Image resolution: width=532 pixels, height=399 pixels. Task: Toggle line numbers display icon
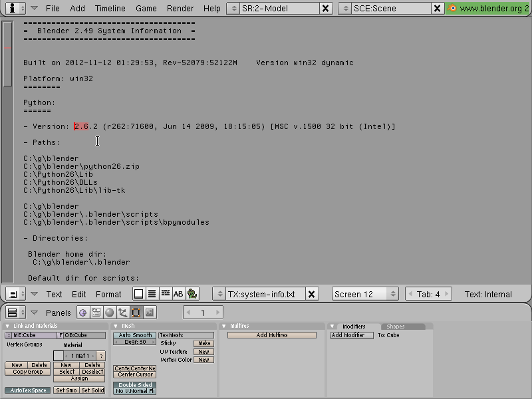point(152,294)
